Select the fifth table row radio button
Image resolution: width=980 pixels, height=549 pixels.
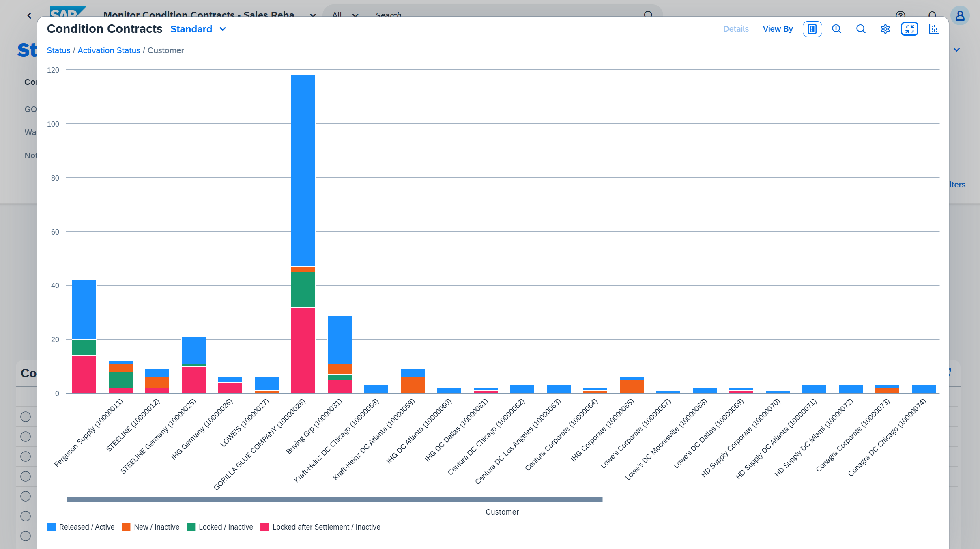[x=26, y=496]
